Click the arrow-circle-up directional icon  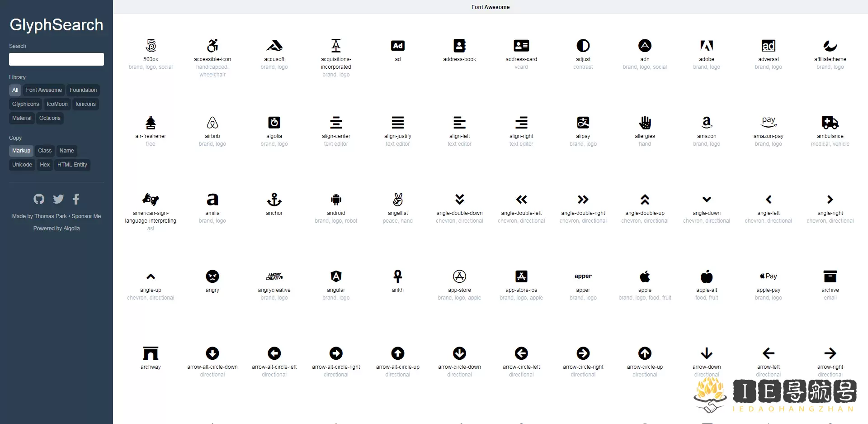pyautogui.click(x=645, y=353)
